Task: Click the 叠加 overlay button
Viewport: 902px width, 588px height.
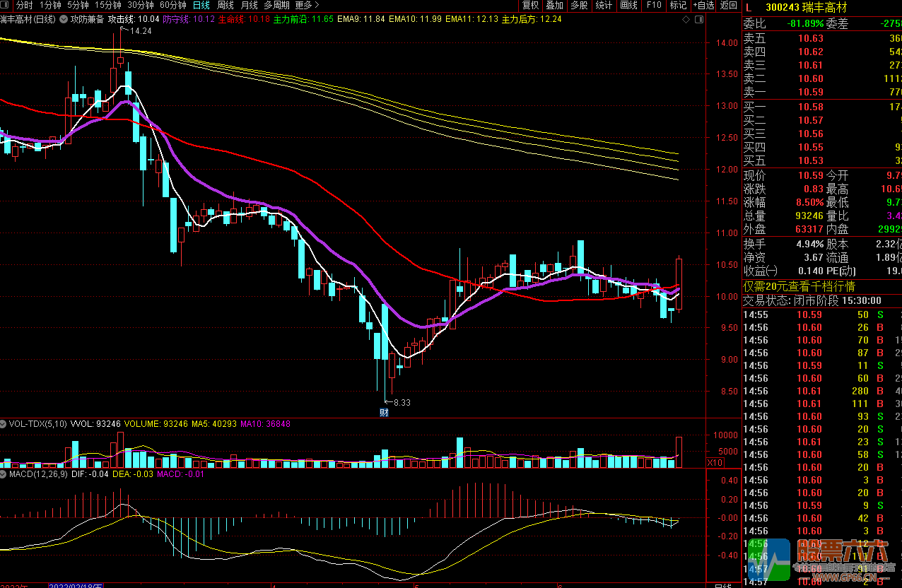Action: (555, 5)
